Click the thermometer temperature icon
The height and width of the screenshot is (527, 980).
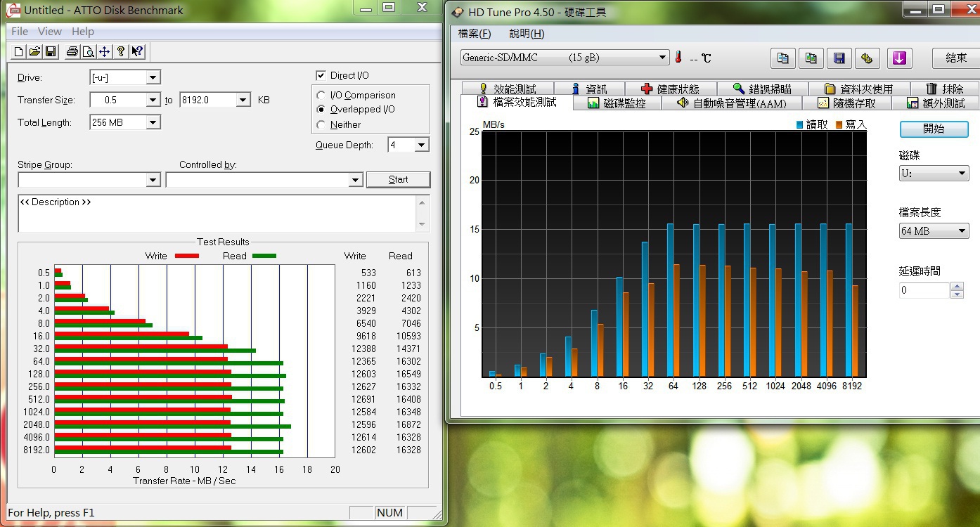click(678, 58)
